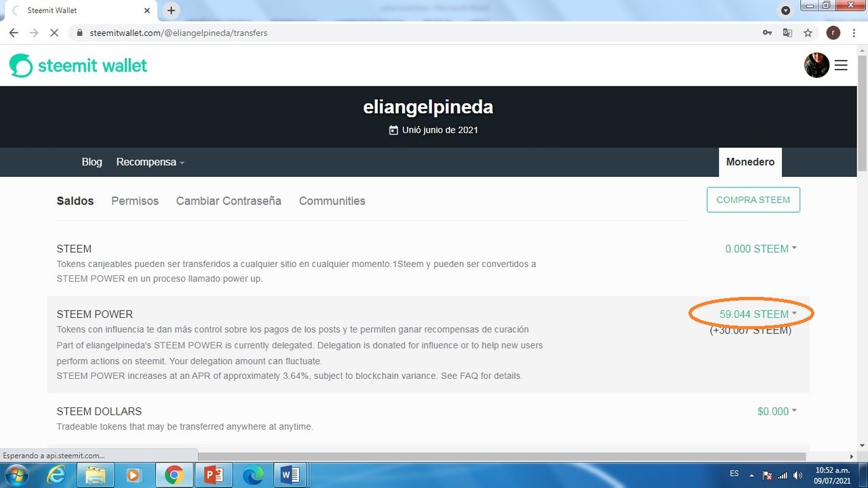Select the Monedero tab

tap(750, 162)
